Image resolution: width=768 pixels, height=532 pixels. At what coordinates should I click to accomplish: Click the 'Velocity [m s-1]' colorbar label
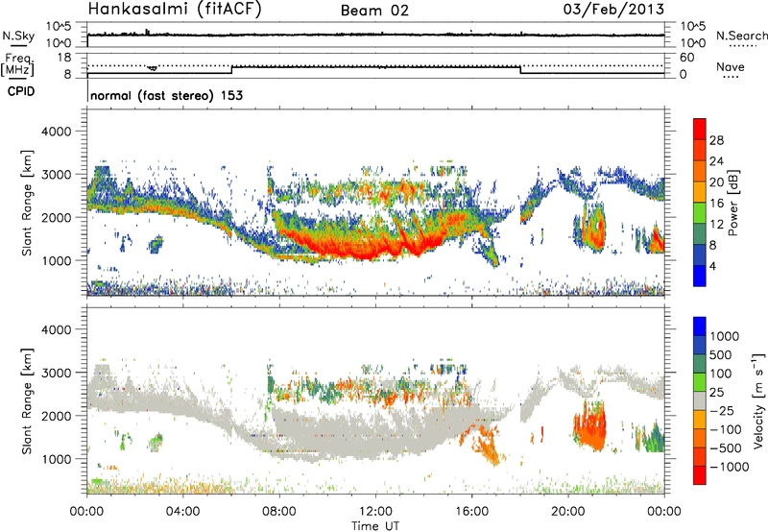(758, 400)
